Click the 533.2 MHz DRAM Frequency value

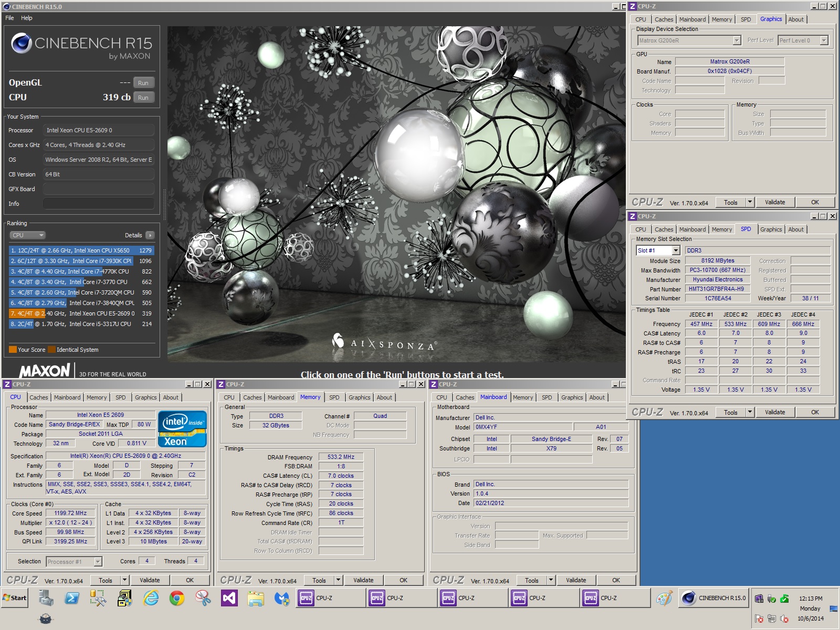[x=341, y=457]
